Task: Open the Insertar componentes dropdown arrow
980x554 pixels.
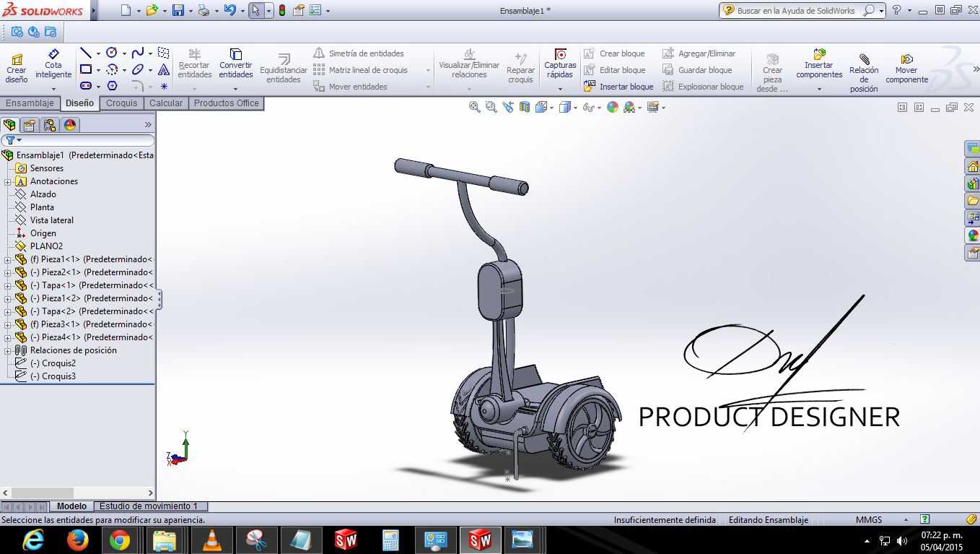Action: [x=819, y=89]
